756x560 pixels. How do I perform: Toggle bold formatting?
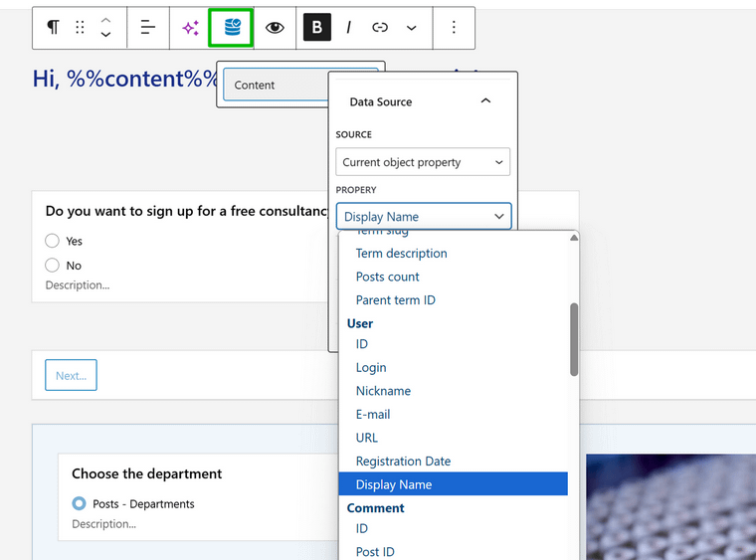[316, 28]
